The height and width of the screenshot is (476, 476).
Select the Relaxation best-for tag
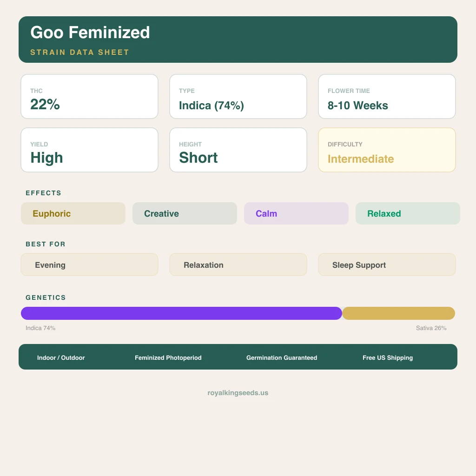(238, 264)
